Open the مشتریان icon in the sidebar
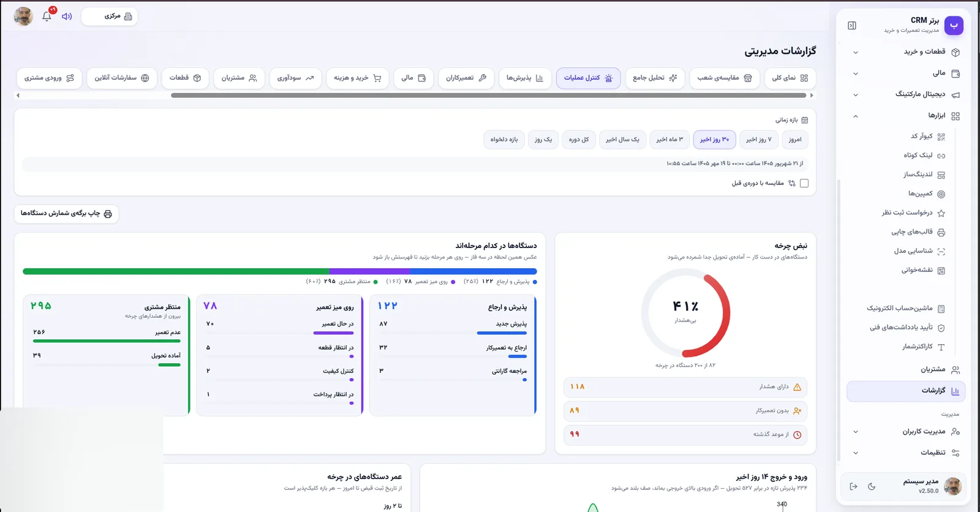Screen dimensions: 980x512 pyautogui.click(x=956, y=370)
